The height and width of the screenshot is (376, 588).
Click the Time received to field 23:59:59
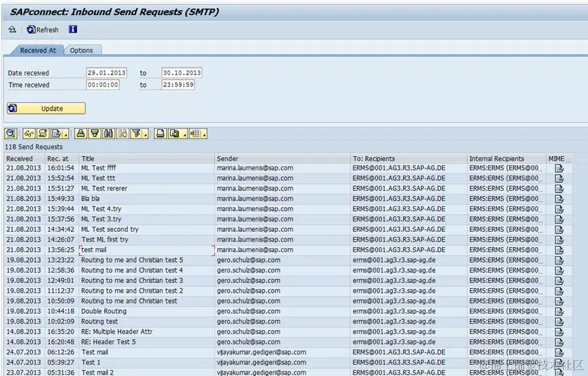click(x=178, y=85)
